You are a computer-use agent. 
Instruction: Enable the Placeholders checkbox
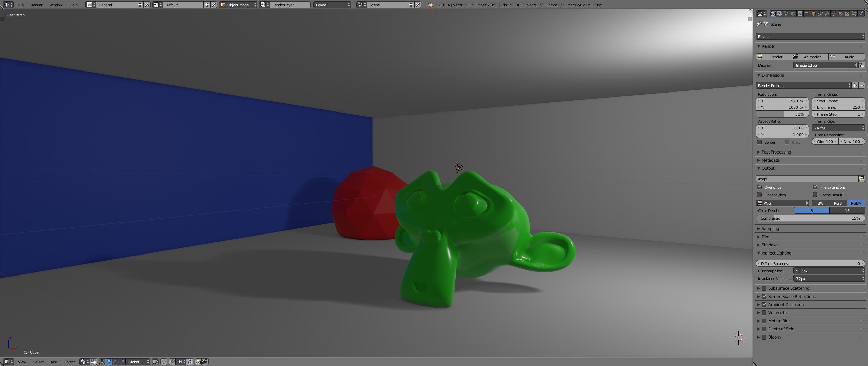[759, 195]
